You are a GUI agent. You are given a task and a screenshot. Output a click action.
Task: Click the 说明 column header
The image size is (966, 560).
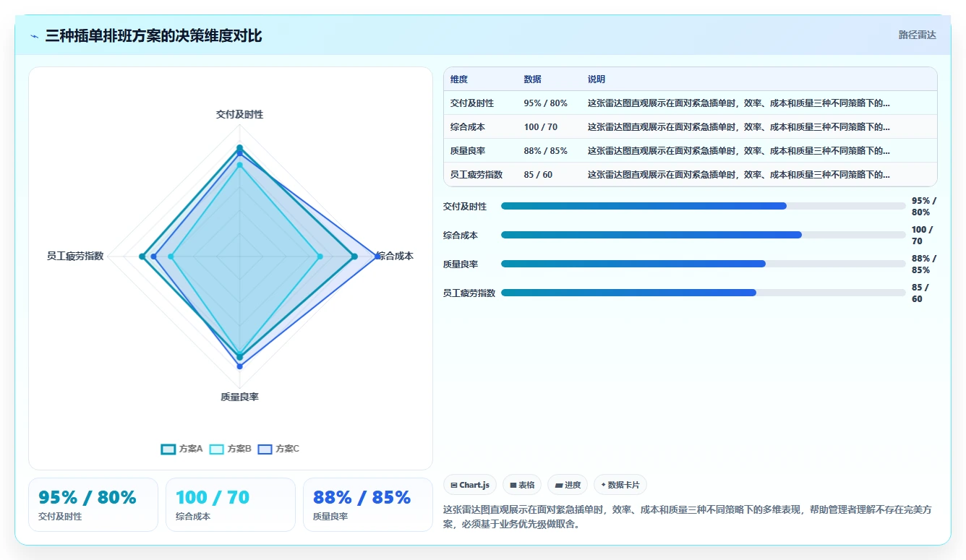[x=597, y=79]
